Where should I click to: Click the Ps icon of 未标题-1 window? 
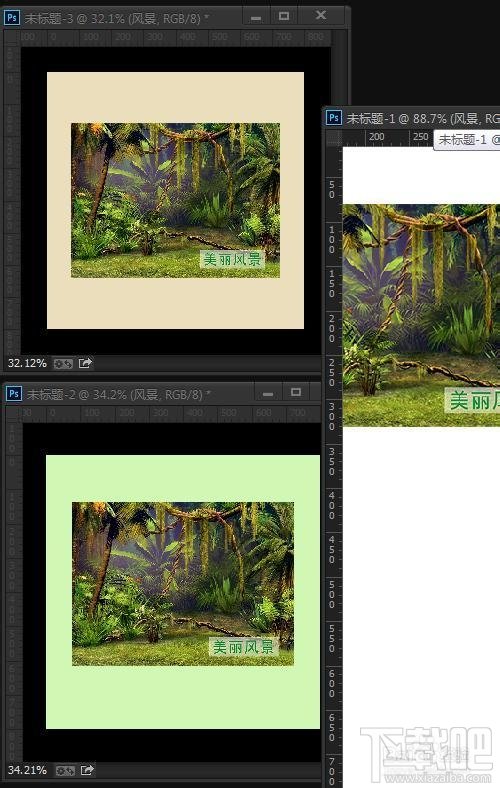(334, 117)
